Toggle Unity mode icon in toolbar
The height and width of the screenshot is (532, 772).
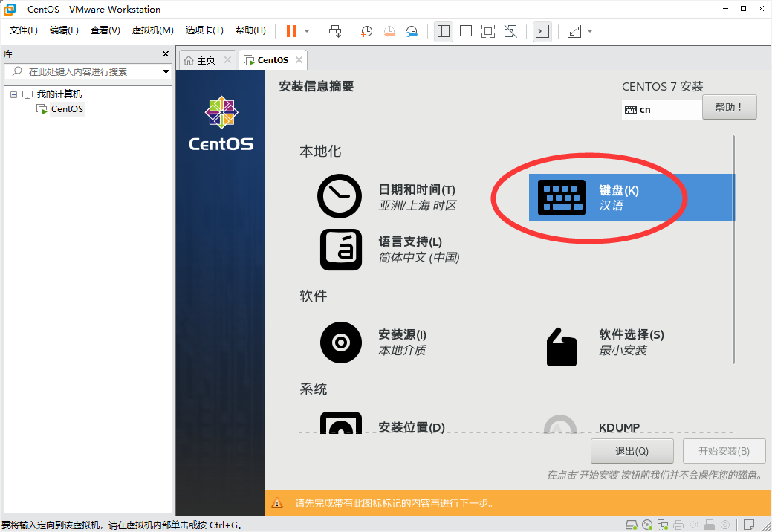pos(510,31)
